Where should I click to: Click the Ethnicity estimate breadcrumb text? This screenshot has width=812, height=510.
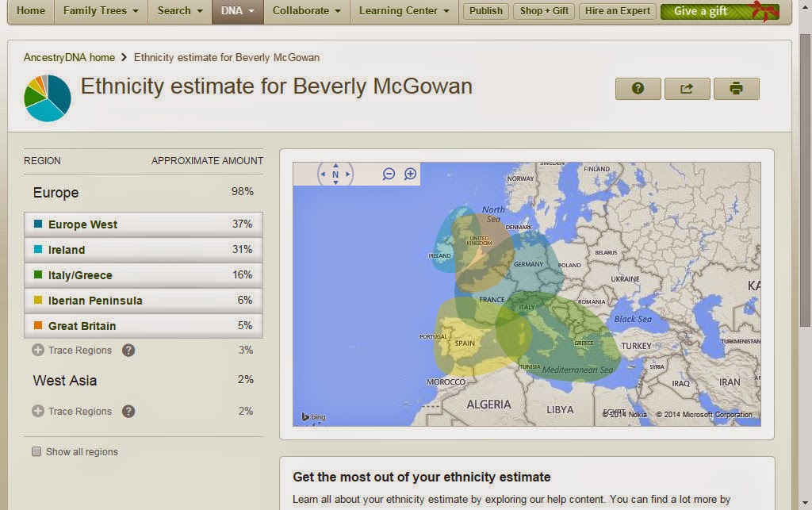click(x=226, y=57)
